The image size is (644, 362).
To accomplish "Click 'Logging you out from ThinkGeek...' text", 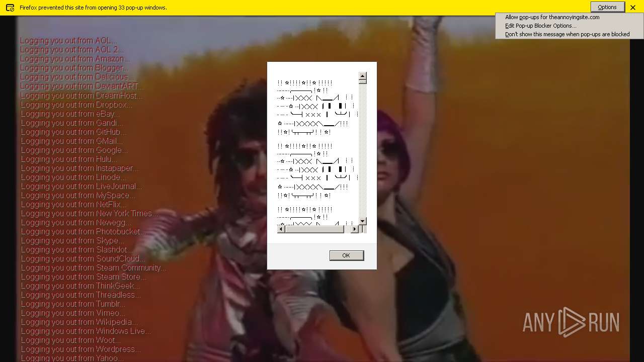I will coord(80,286).
